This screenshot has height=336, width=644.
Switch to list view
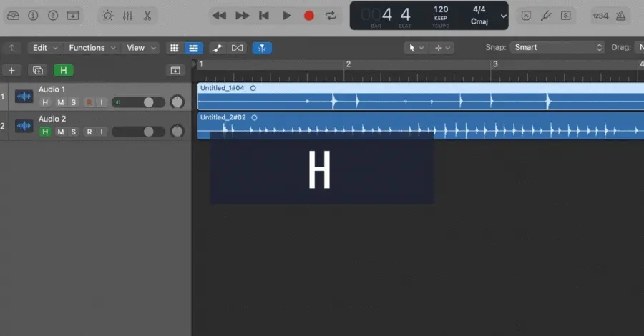(x=193, y=48)
